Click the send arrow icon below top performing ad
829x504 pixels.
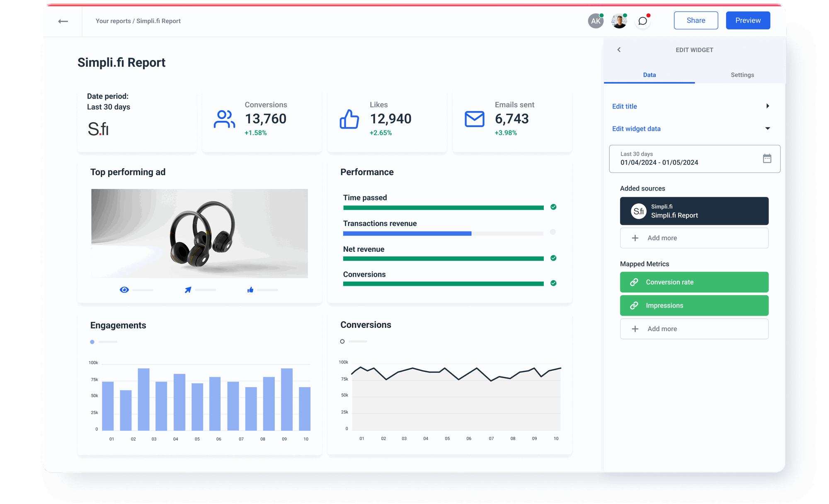[187, 290]
